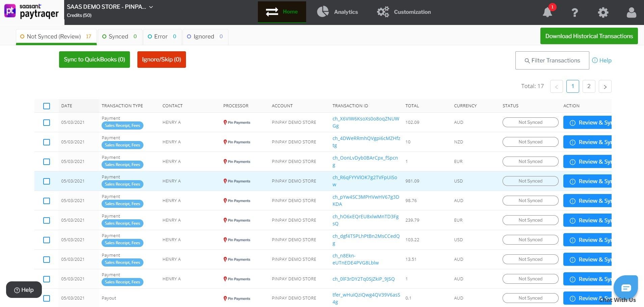Viewport: 644px width, 307px height.
Task: Click the Ignore/Skip (0) button
Action: click(x=162, y=59)
